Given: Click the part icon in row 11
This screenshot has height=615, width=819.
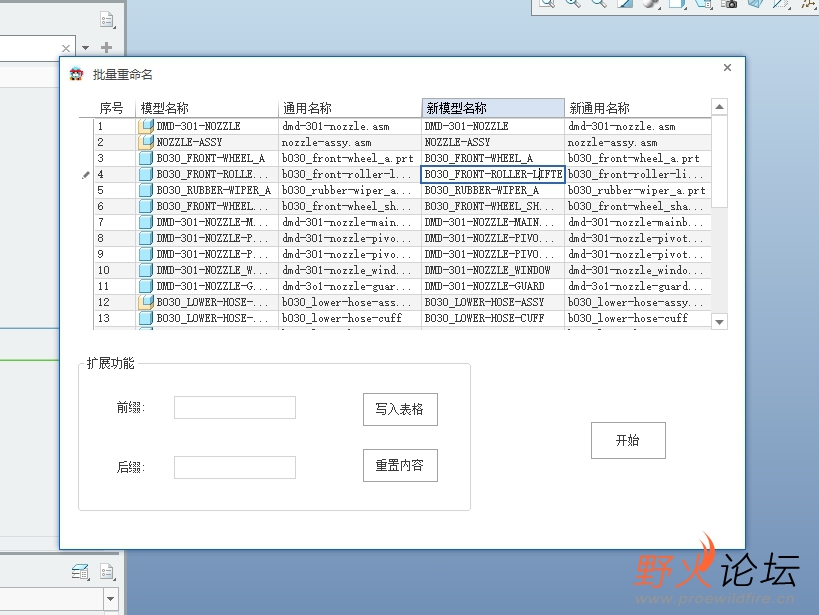Looking at the screenshot, I should (x=146, y=286).
